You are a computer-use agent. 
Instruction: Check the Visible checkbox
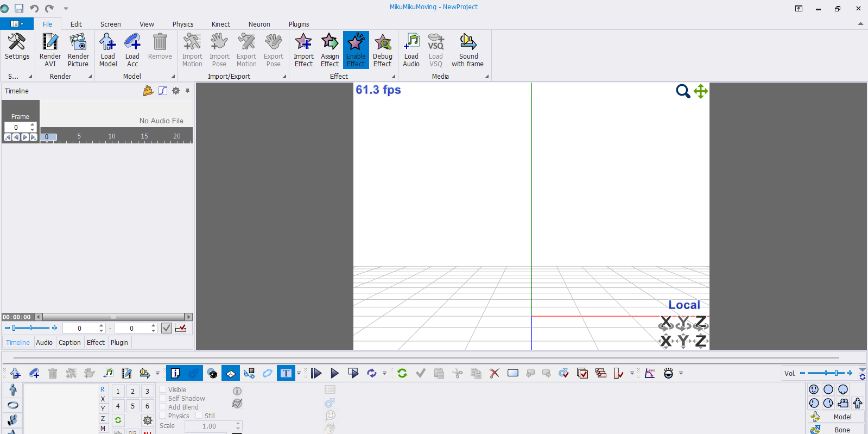(x=163, y=389)
